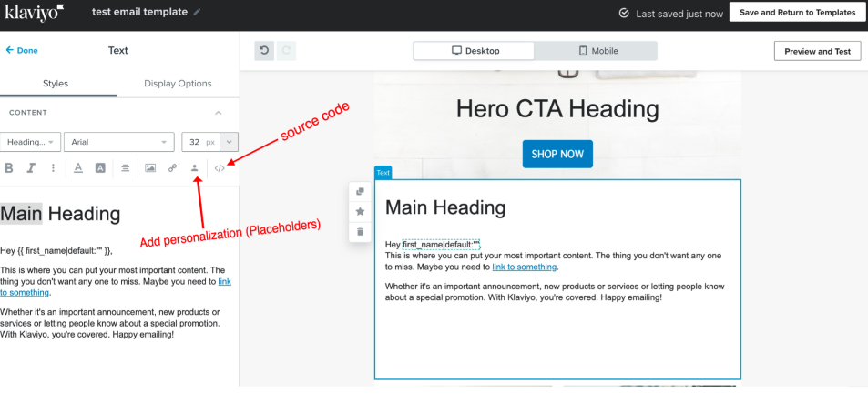Toggle bold formatting in text toolbar
This screenshot has width=868, height=403.
click(x=9, y=167)
